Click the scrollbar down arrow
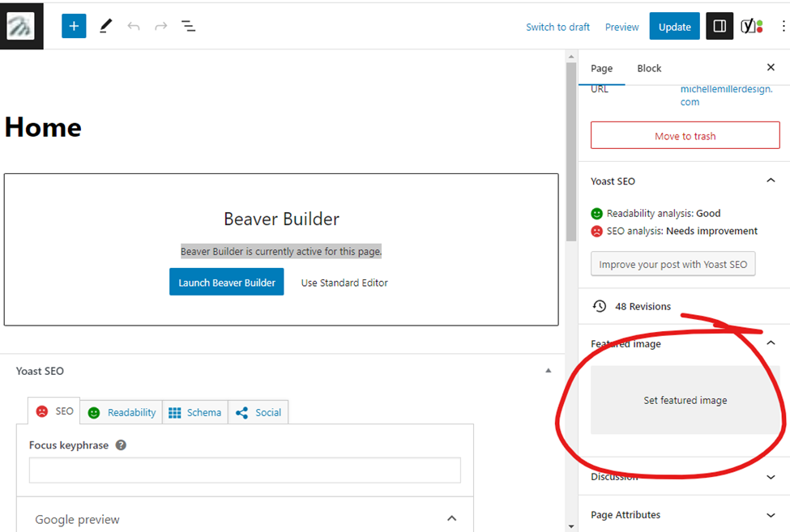This screenshot has width=790, height=532. coord(571,526)
